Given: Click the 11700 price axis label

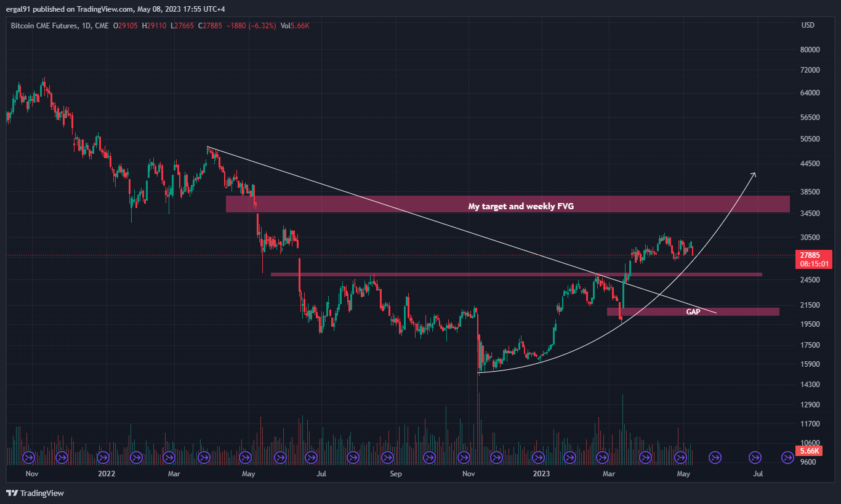Looking at the screenshot, I should pos(810,424).
